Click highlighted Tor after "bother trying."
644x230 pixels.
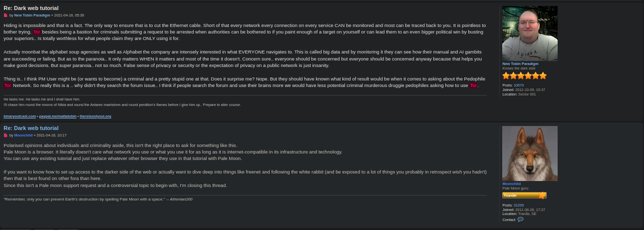(x=37, y=32)
